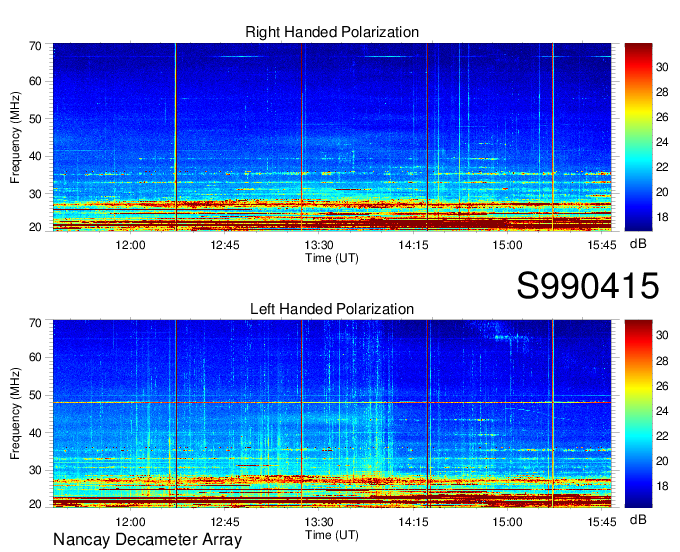Click the "Left Handed Polarization" plot title
Viewport: 680px width, 552px height.
coord(332,309)
